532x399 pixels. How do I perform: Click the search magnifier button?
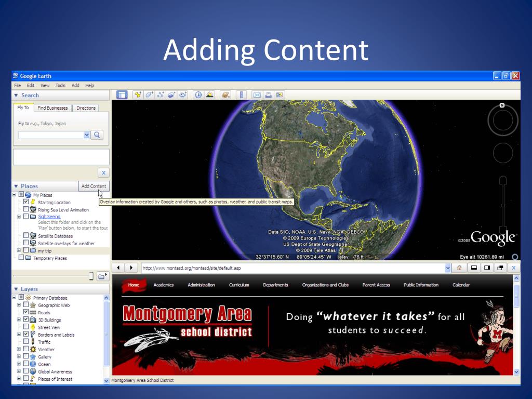pyautogui.click(x=97, y=135)
